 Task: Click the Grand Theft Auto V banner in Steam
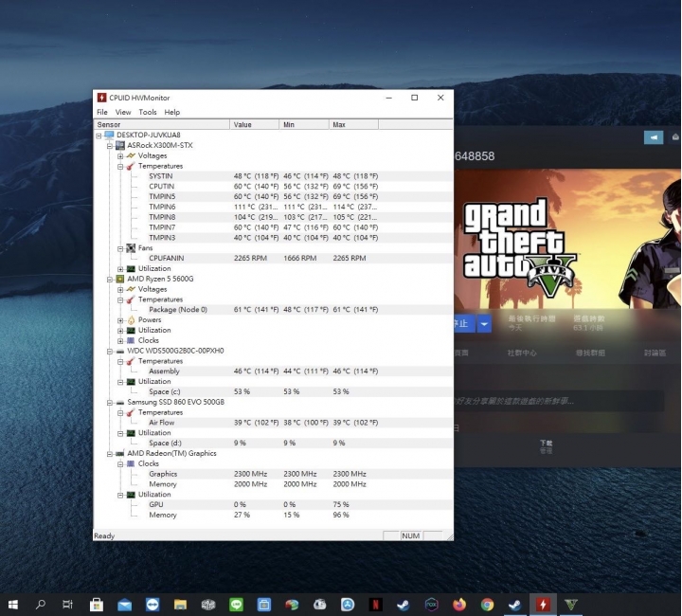tap(567, 239)
